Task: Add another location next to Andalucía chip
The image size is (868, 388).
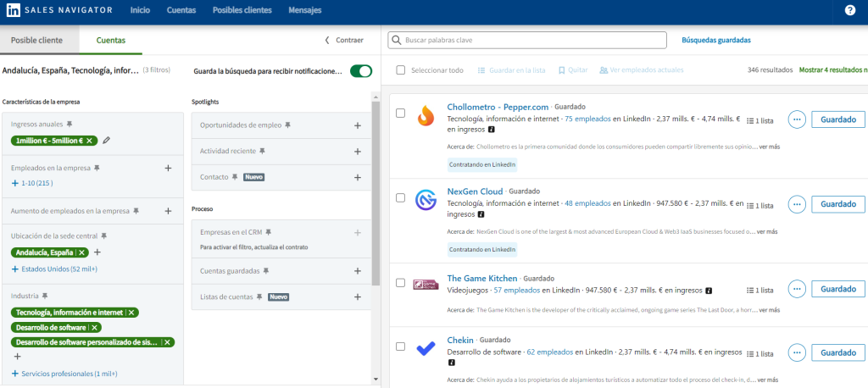Action: coord(97,252)
